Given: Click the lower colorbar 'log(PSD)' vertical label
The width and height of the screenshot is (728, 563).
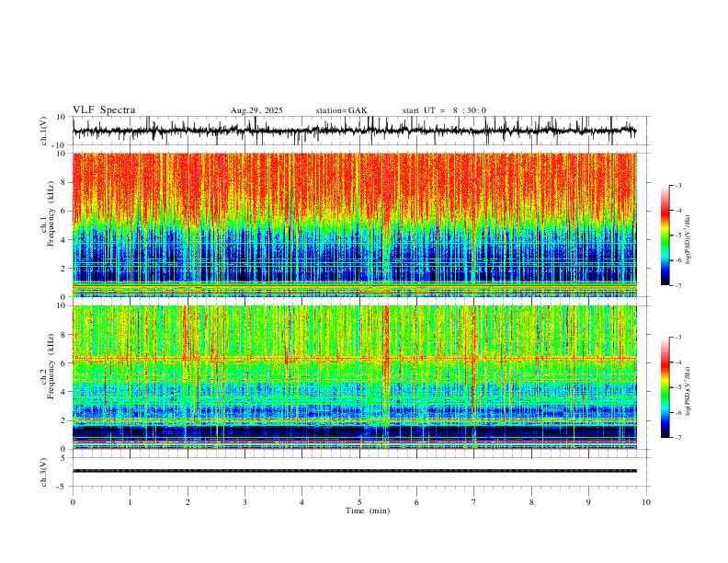Looking at the screenshot, I should [688, 391].
